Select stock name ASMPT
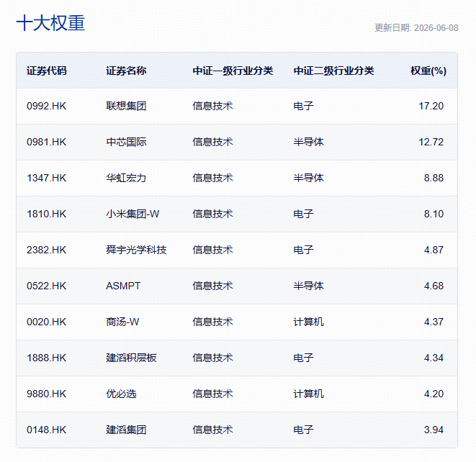This screenshot has width=476, height=462. pyautogui.click(x=123, y=286)
